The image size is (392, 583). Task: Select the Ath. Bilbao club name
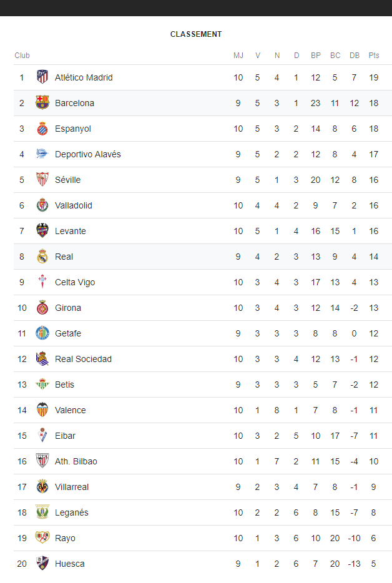[76, 461]
